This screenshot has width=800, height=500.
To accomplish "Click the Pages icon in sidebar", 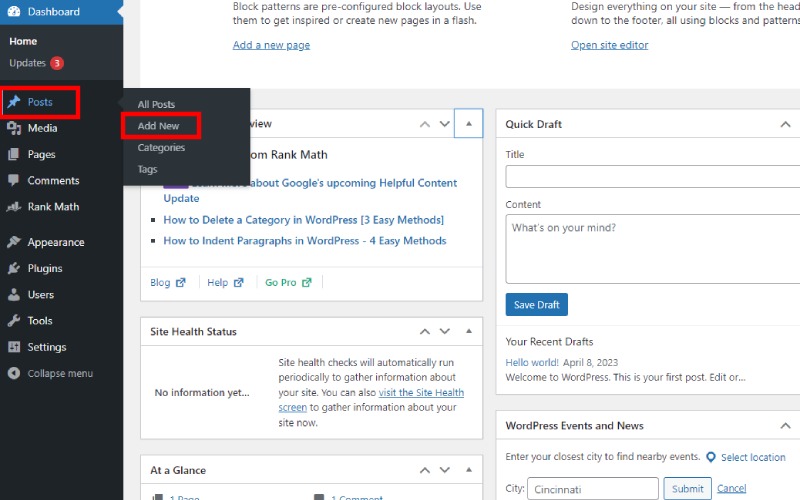I will (x=14, y=154).
